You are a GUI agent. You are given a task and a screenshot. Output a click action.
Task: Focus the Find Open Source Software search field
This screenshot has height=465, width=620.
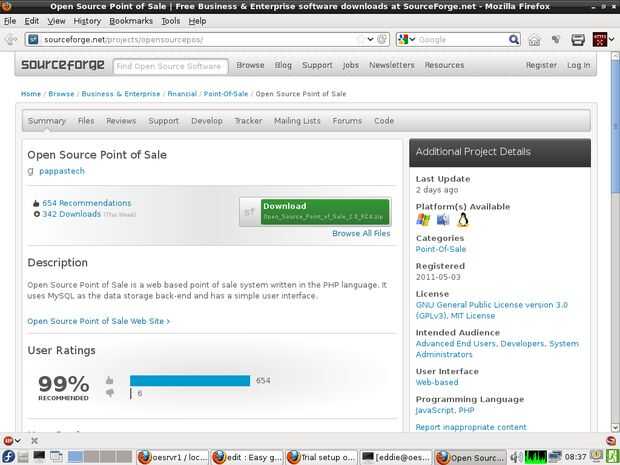[x=170, y=66]
